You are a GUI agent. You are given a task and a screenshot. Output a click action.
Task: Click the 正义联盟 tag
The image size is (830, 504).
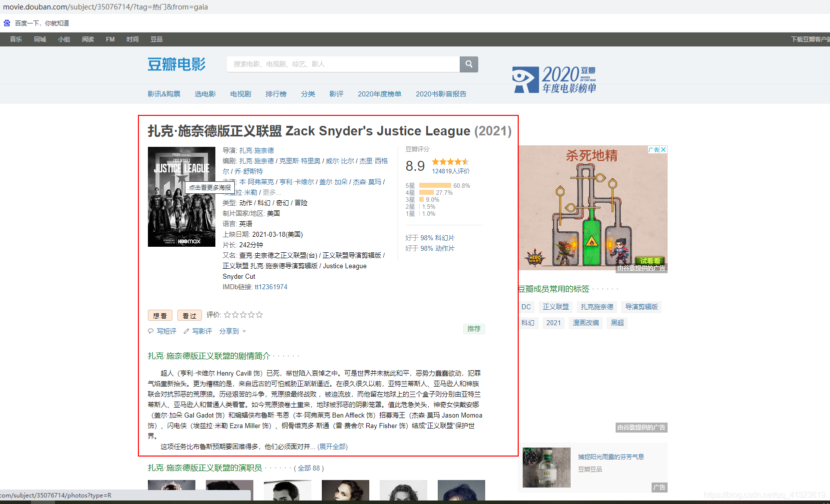[556, 307]
